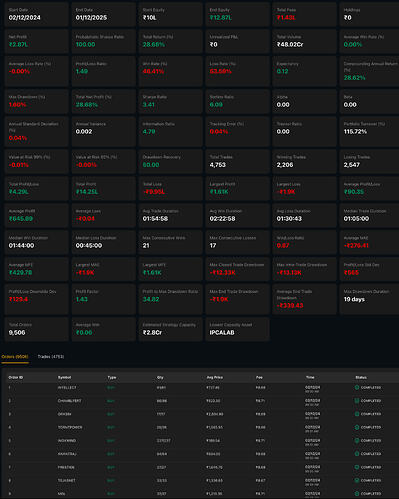This screenshot has height=499, width=399.
Task: Click the Portfolio Turnover value 115.72%
Action: [355, 132]
